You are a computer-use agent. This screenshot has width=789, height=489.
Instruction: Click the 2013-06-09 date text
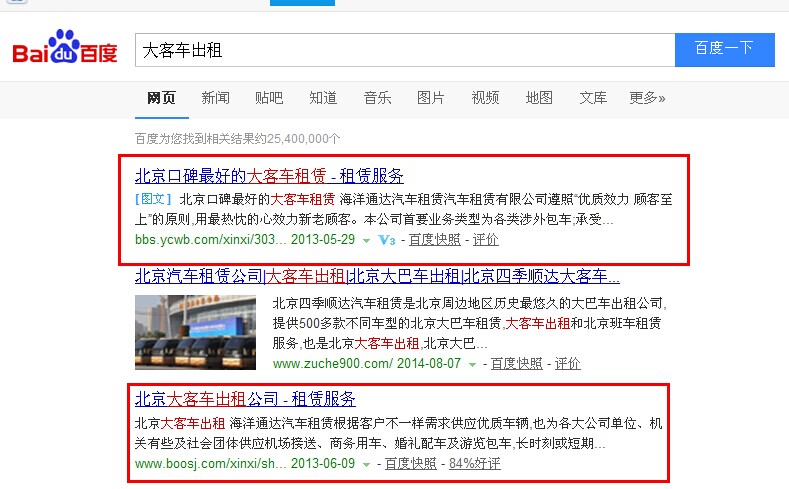(323, 463)
